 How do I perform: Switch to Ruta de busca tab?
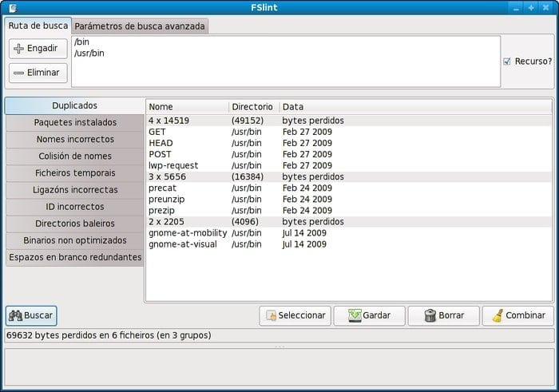[38, 26]
